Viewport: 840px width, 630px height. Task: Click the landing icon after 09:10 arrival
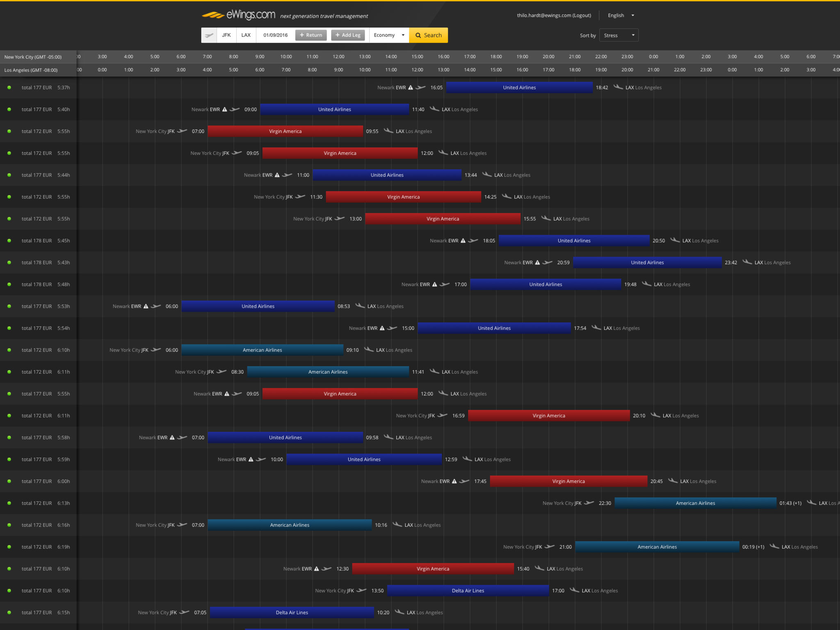point(369,349)
